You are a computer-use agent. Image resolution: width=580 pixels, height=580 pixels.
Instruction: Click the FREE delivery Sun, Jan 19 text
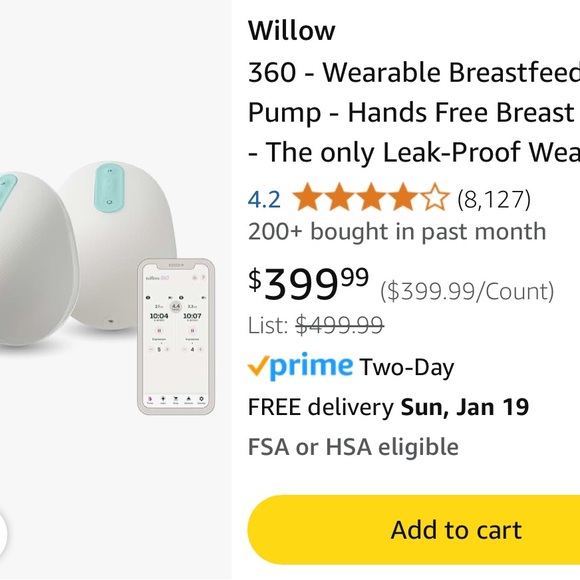(388, 407)
